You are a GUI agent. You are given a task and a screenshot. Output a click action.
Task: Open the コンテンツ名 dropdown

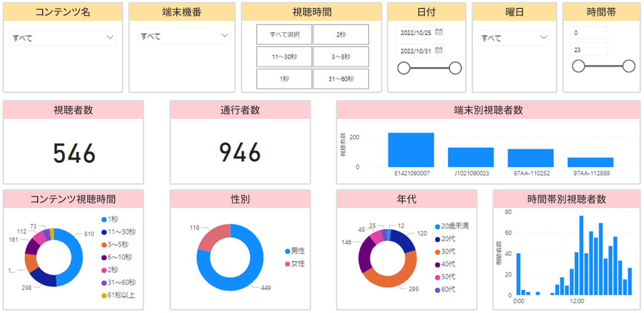pyautogui.click(x=62, y=36)
